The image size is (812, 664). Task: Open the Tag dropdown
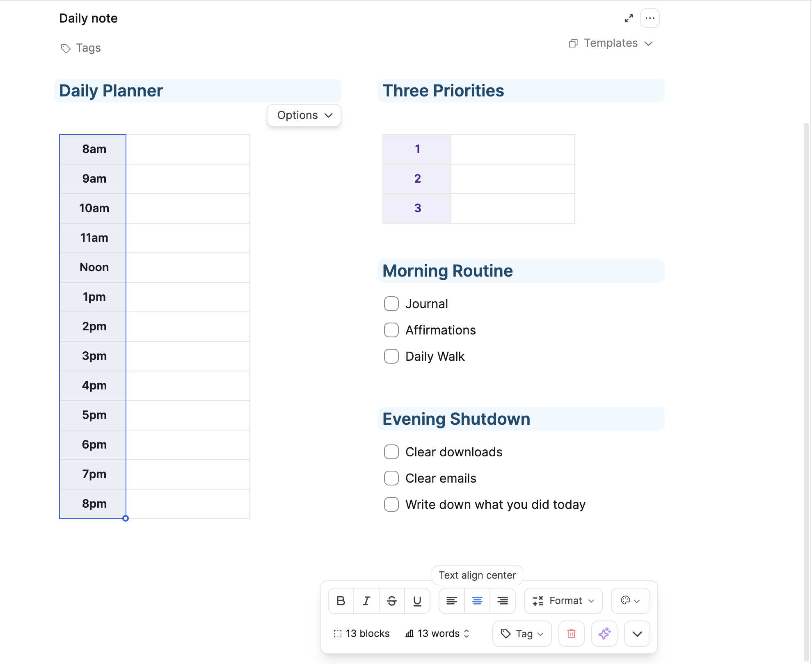522,634
